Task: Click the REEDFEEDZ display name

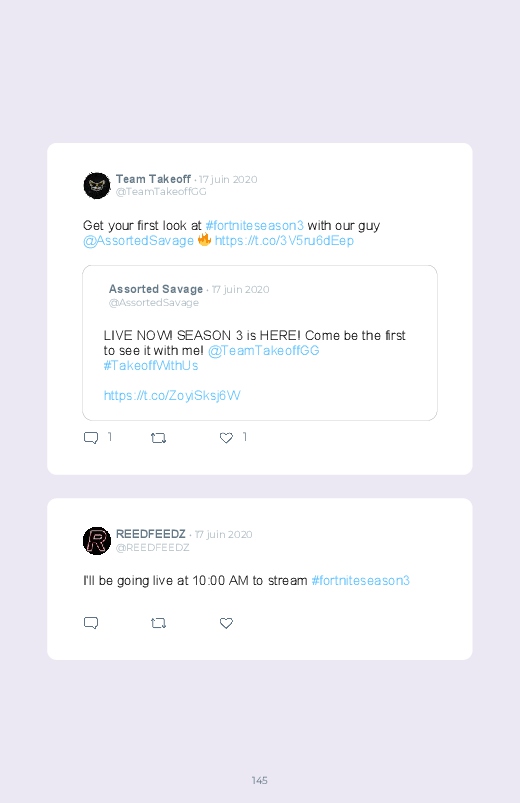Action: tap(151, 534)
